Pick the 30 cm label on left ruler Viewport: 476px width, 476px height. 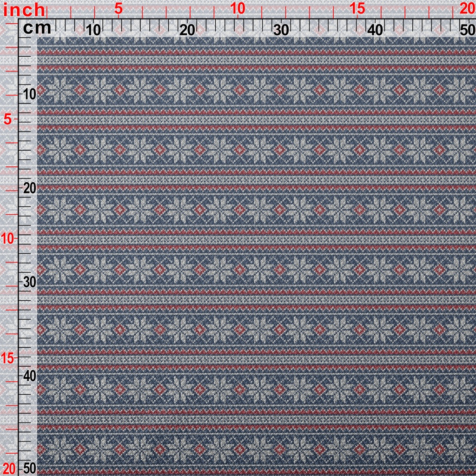tap(30, 282)
